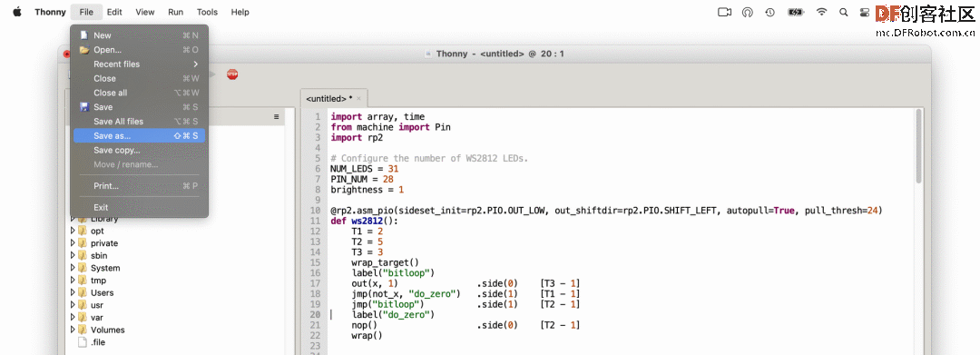This screenshot has width=980, height=355.
Task: Choose New from the File menu
Action: 139,35
